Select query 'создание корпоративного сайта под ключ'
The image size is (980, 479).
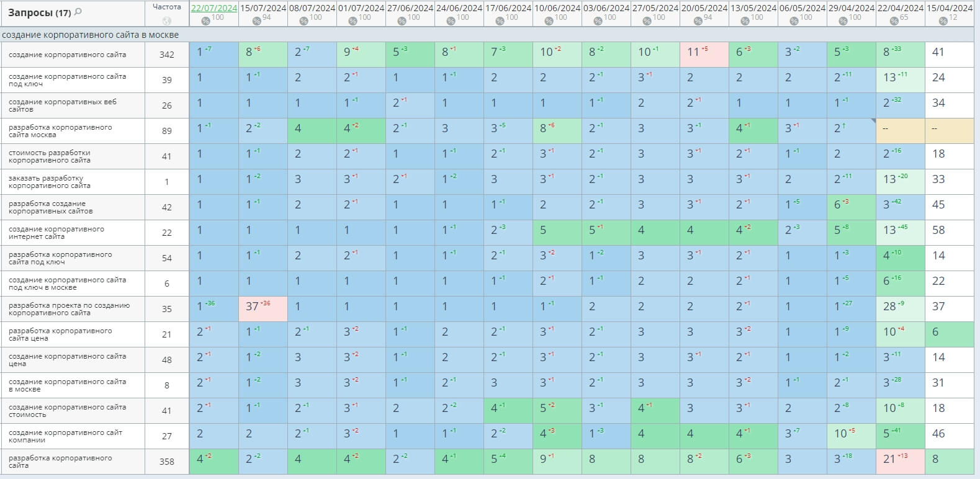pos(67,80)
